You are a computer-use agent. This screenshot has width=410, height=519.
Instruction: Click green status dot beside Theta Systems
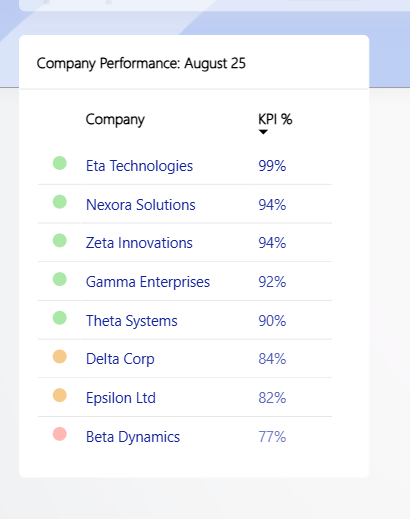coord(60,318)
